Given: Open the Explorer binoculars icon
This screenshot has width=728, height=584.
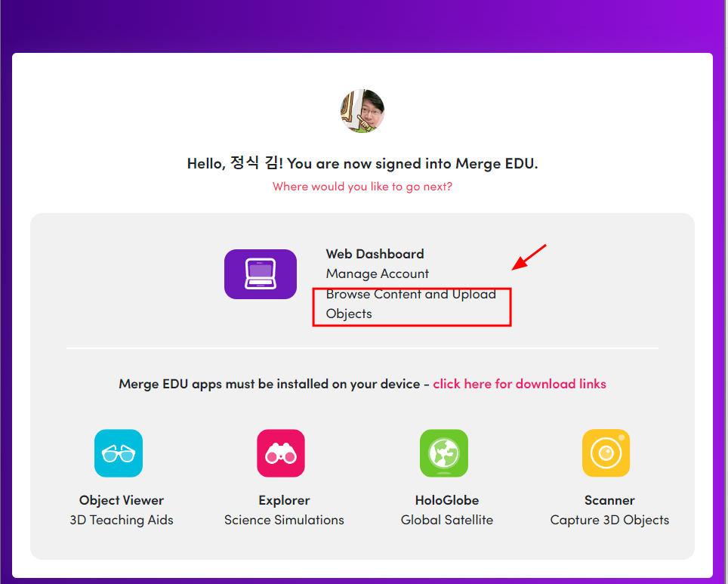Looking at the screenshot, I should click(x=281, y=453).
